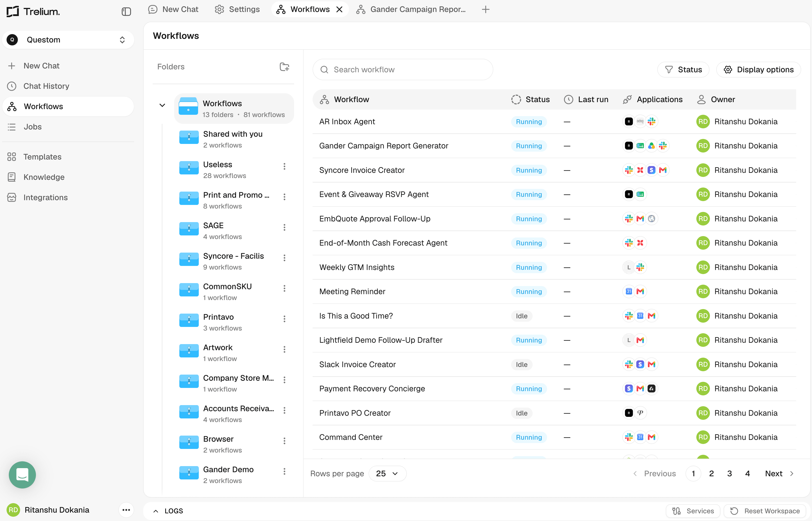Open Print and Promo folder options
The width and height of the screenshot is (812, 521).
[x=284, y=197]
